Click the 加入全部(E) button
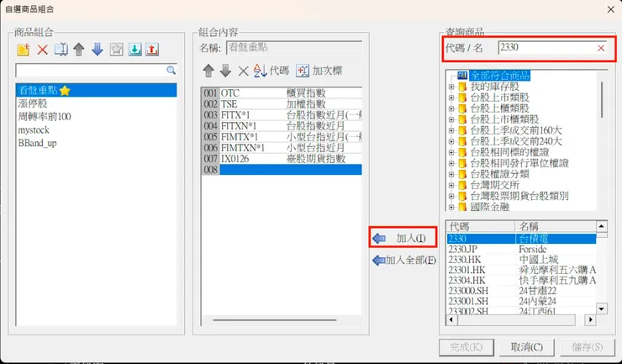622x364 pixels. 404,261
